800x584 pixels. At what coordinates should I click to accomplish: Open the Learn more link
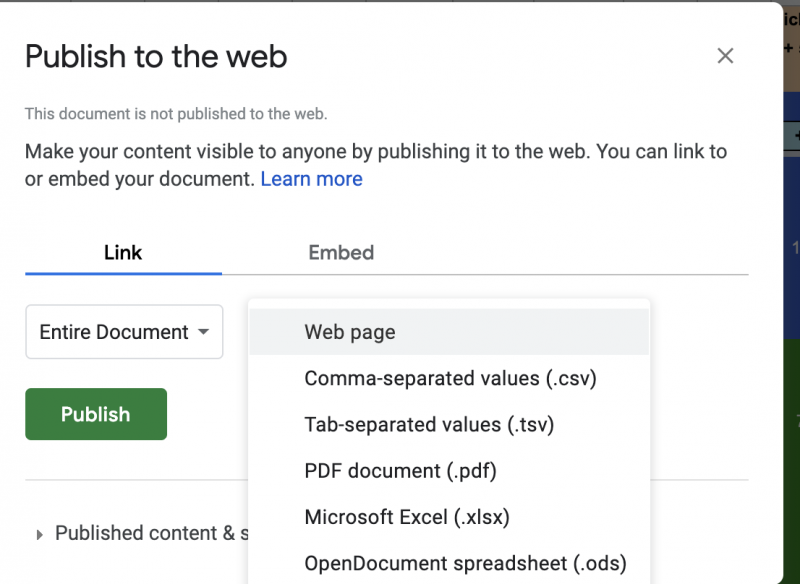(x=311, y=179)
